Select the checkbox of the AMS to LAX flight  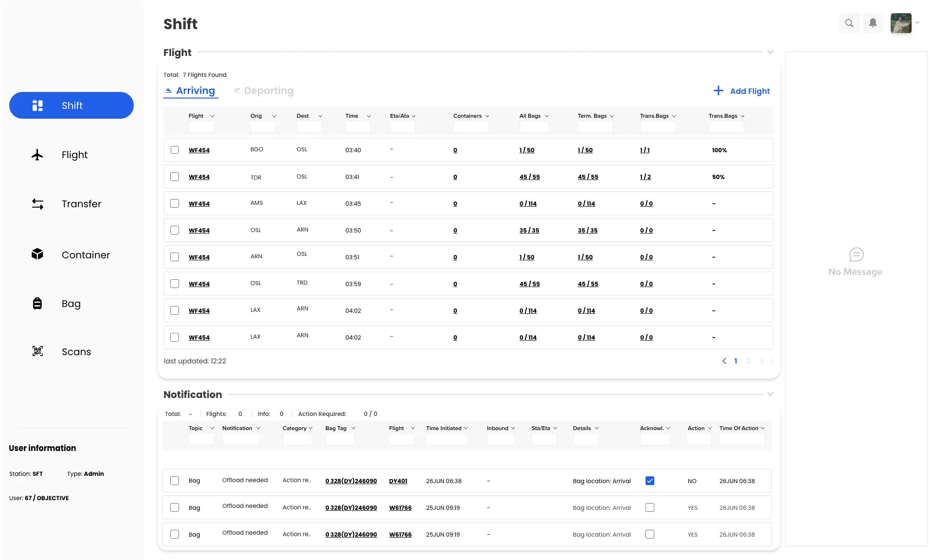[x=175, y=203]
